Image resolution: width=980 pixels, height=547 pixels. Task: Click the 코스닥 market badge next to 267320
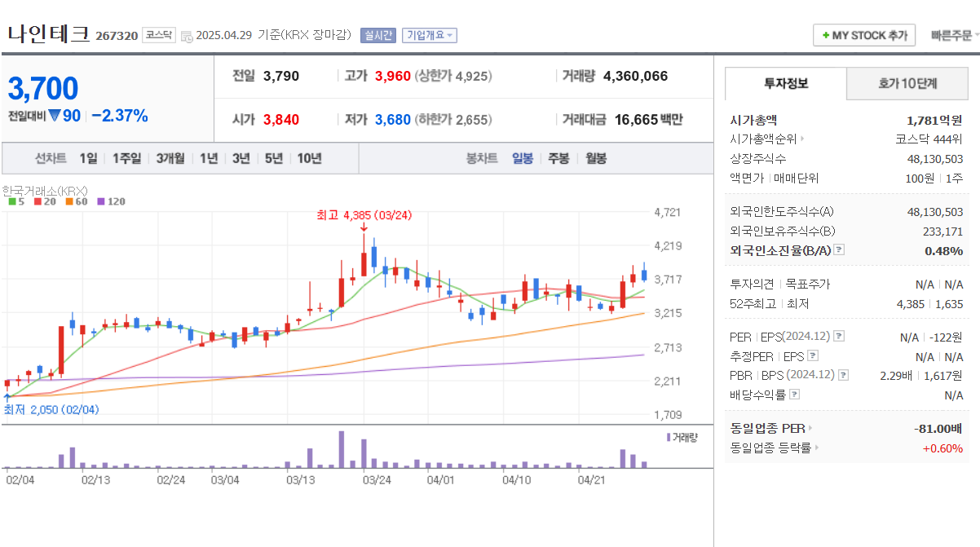[x=158, y=35]
